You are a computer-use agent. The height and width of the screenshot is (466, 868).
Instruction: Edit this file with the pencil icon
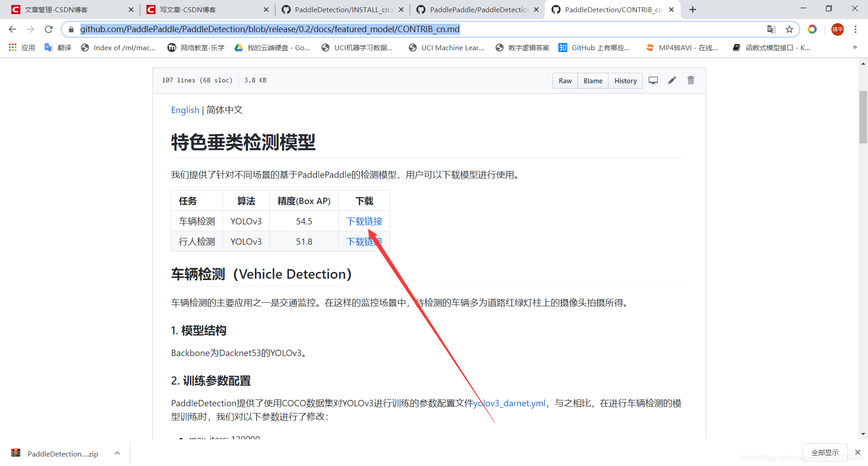click(x=672, y=81)
